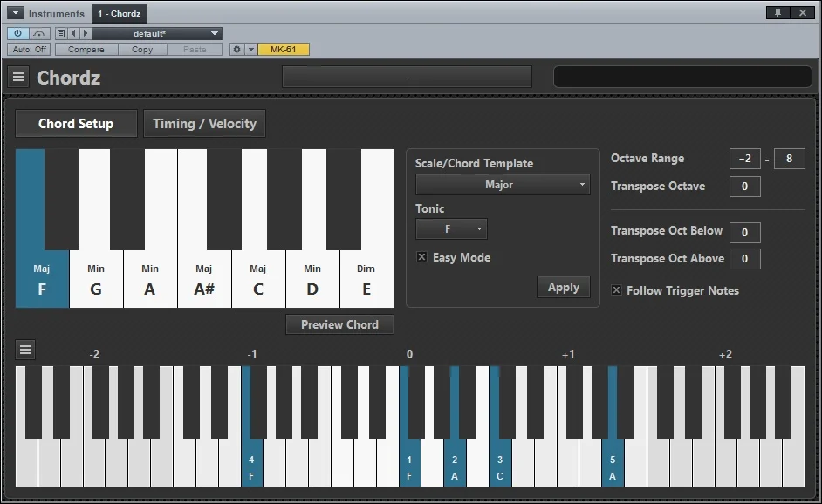Viewport: 822px width, 504px height.
Task: Go to the previous preset arrow
Action: (x=73, y=33)
